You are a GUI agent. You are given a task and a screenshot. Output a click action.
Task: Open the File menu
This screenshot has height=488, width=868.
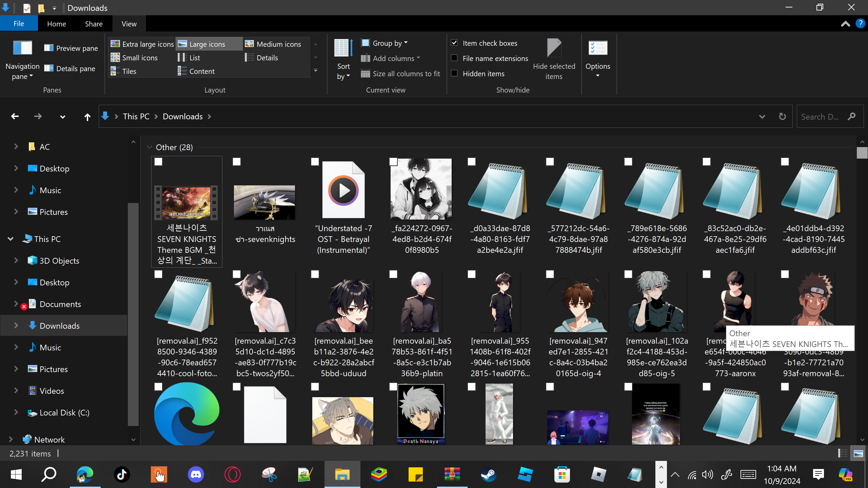(19, 24)
